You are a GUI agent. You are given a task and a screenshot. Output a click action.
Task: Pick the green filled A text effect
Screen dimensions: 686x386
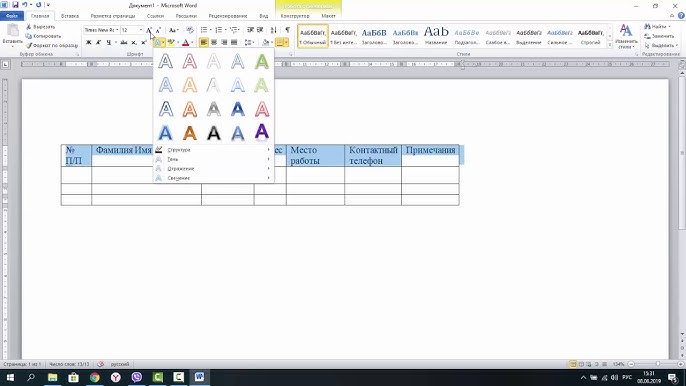point(262,61)
